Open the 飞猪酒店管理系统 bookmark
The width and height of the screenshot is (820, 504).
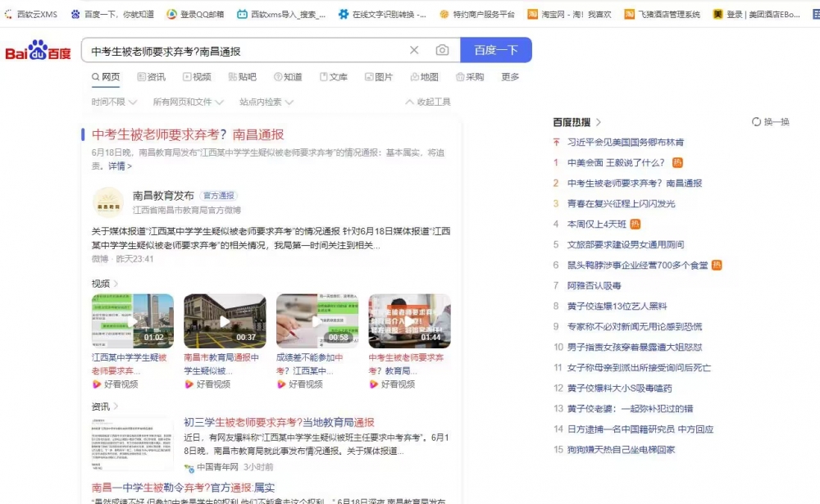[662, 15]
